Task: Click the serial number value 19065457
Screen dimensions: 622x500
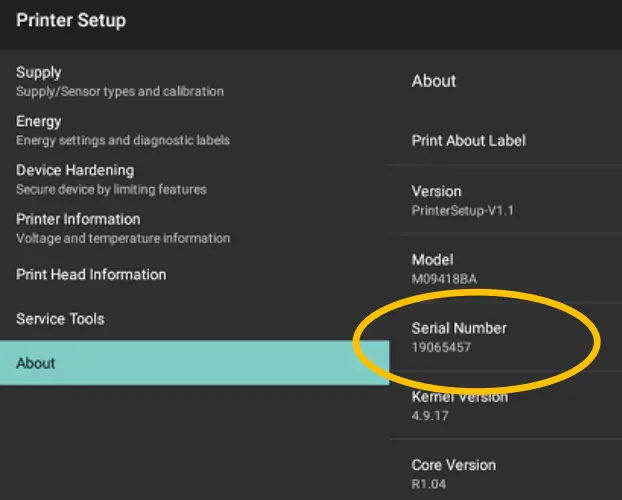Action: (441, 347)
